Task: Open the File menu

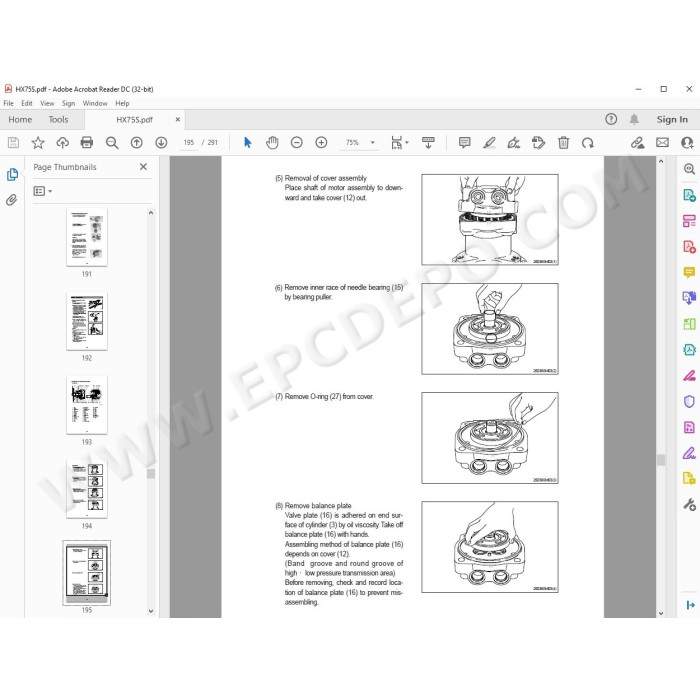Action: (x=8, y=103)
